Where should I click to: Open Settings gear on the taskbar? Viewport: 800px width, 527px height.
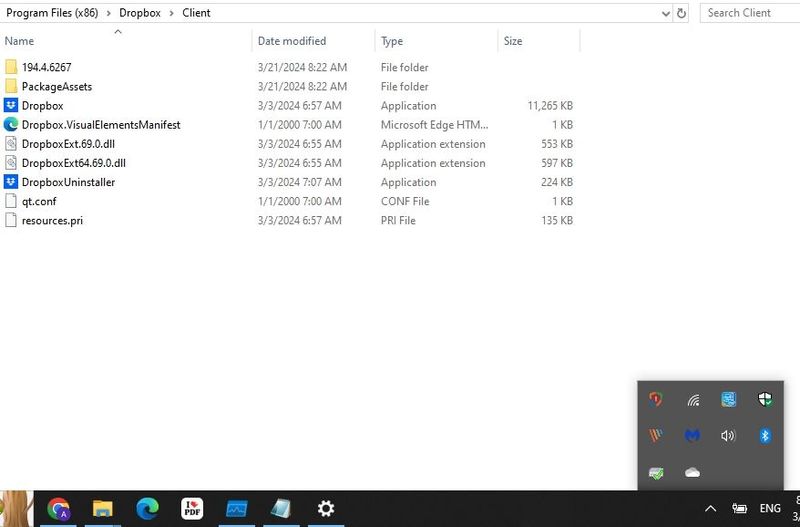click(326, 509)
